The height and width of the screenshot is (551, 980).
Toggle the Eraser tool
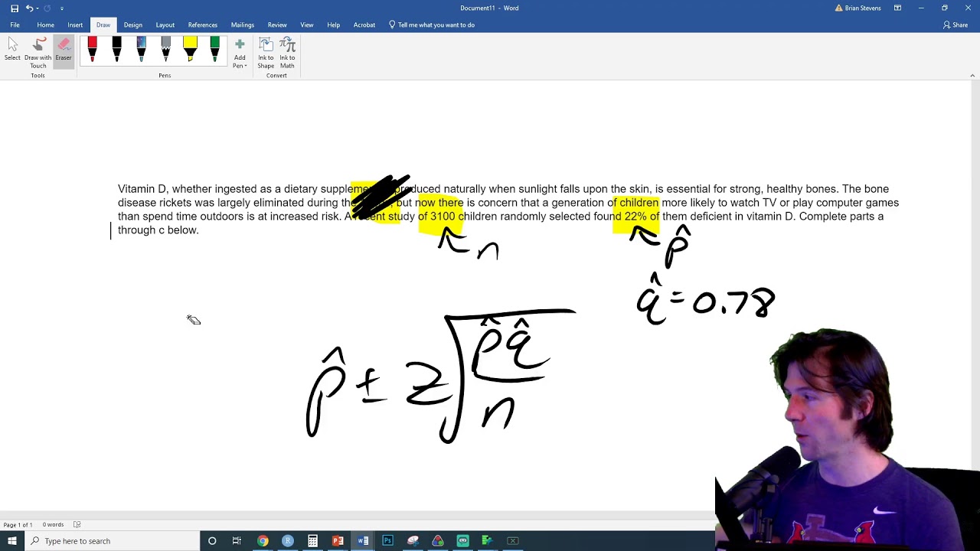pos(64,51)
